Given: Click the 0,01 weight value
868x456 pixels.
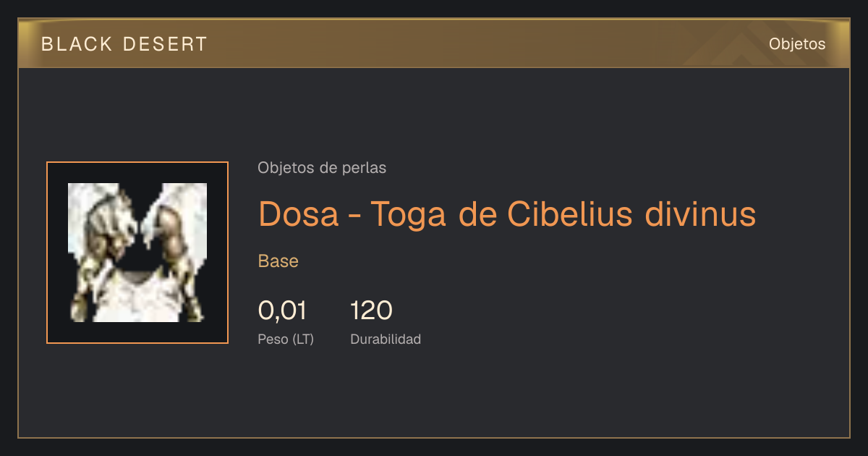Looking at the screenshot, I should [282, 311].
